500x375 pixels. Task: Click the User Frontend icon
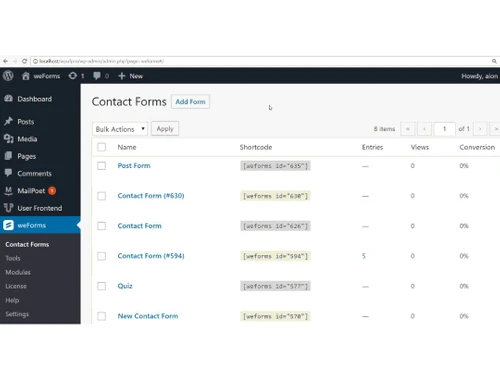click(x=9, y=208)
